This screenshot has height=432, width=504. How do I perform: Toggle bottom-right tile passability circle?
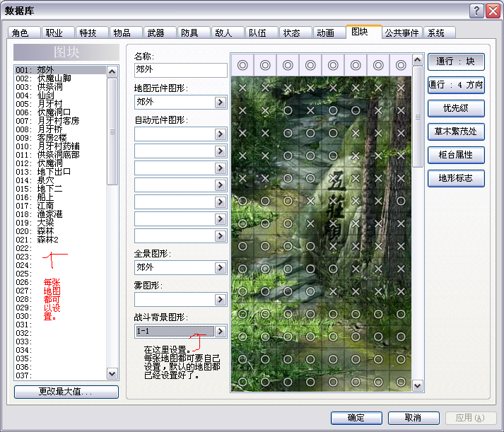pyautogui.click(x=401, y=382)
